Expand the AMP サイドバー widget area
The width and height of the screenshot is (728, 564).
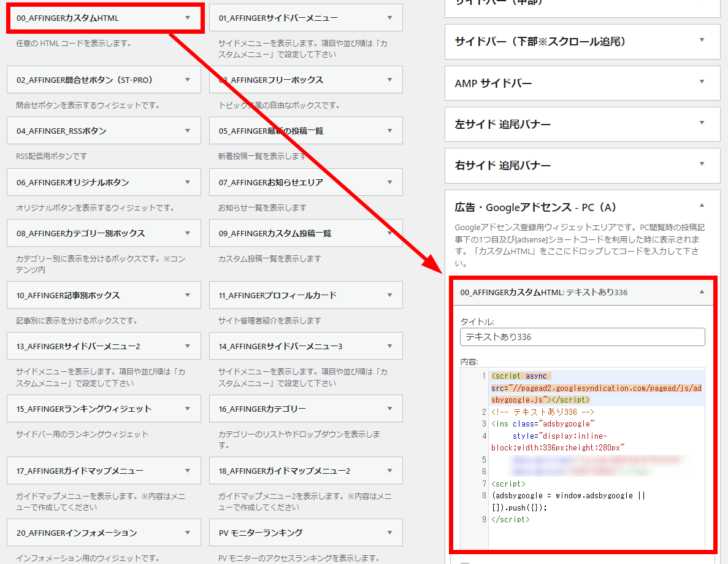click(582, 83)
